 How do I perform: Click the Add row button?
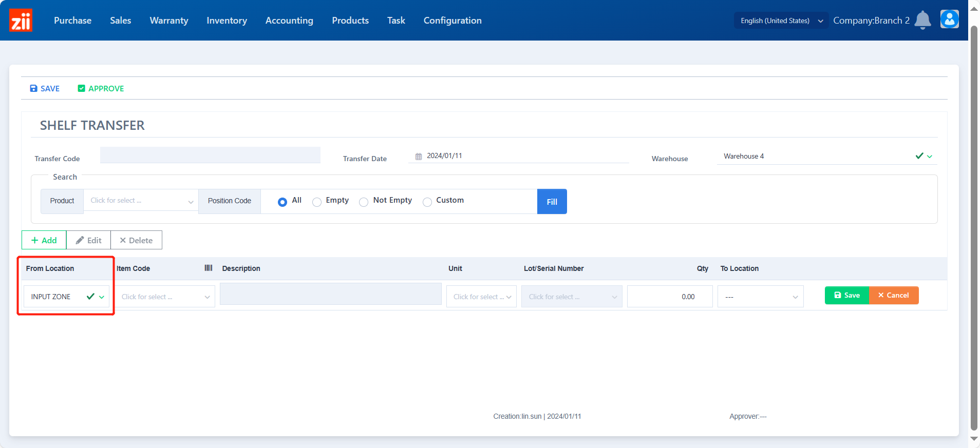click(44, 240)
